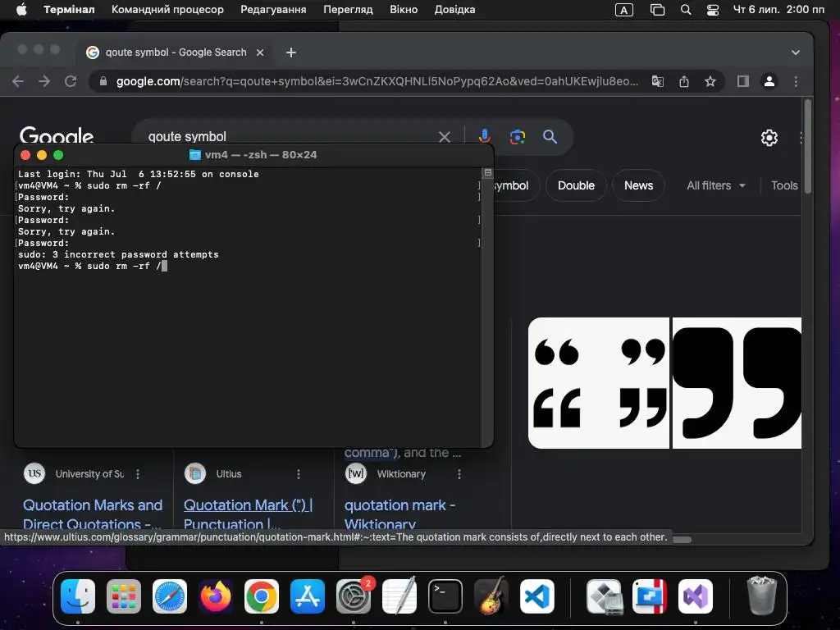The height and width of the screenshot is (630, 840).
Task: Open the Редагування menu
Action: point(273,10)
